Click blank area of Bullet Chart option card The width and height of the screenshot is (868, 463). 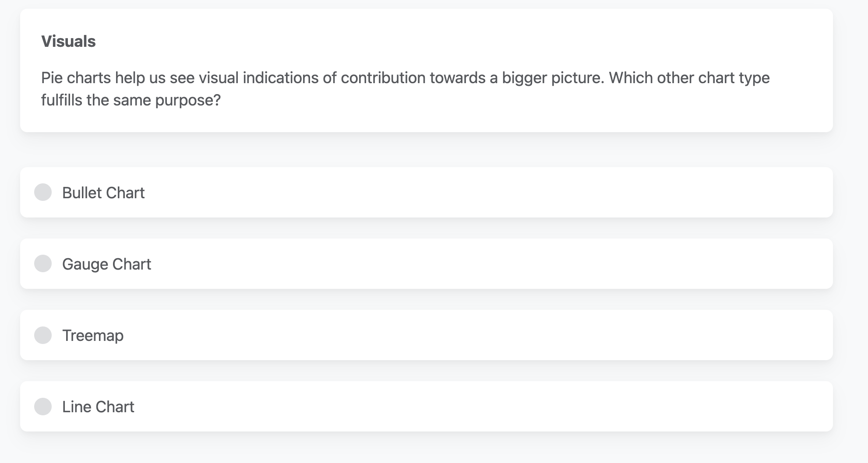click(x=482, y=193)
